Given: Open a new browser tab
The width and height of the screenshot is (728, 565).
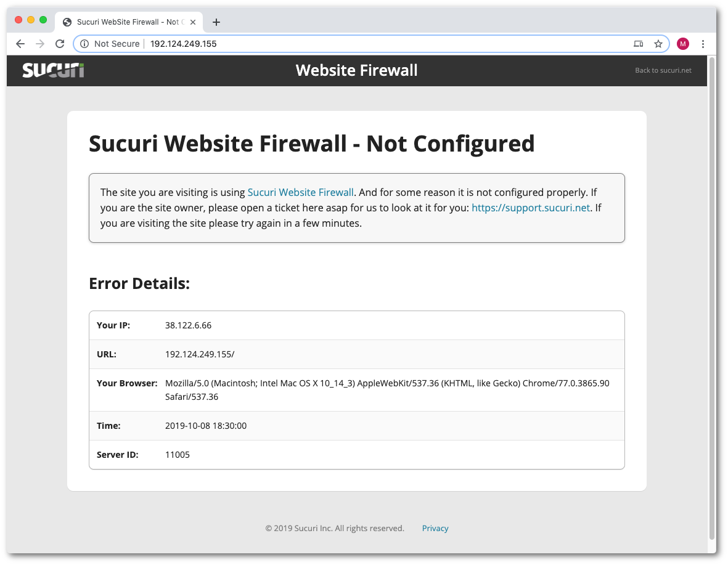Looking at the screenshot, I should point(216,22).
